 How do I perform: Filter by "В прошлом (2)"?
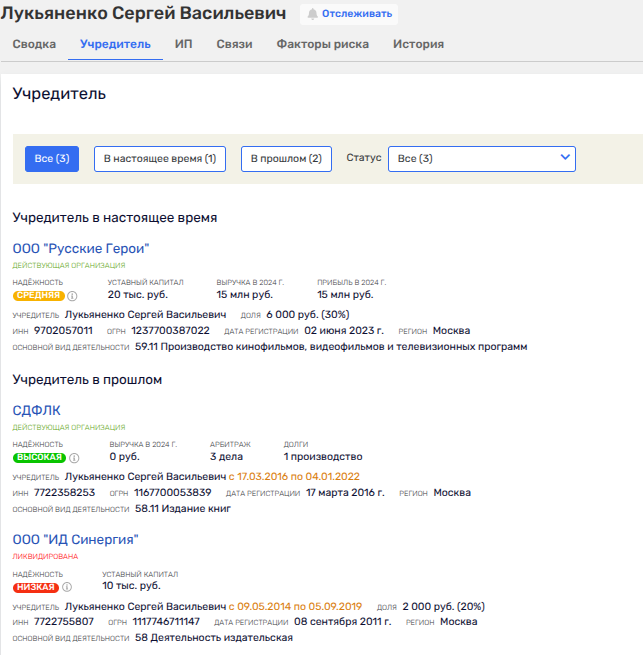pyautogui.click(x=285, y=159)
